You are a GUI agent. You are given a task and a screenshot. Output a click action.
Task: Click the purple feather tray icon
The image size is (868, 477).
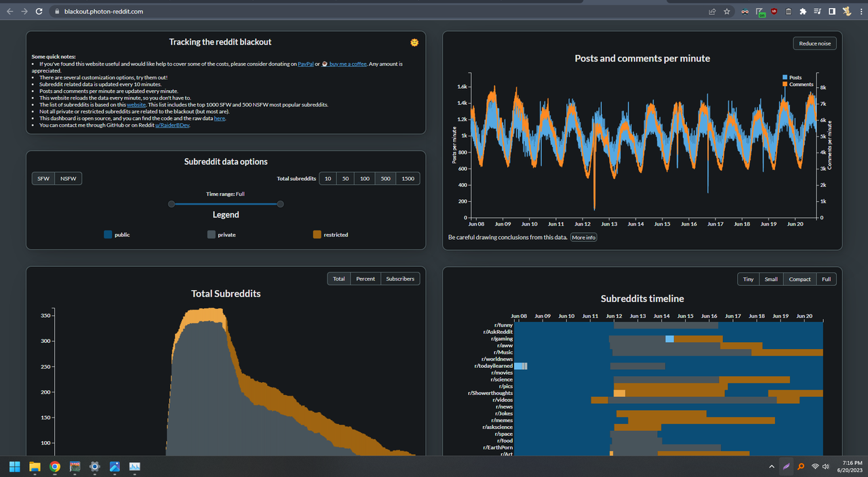(786, 466)
